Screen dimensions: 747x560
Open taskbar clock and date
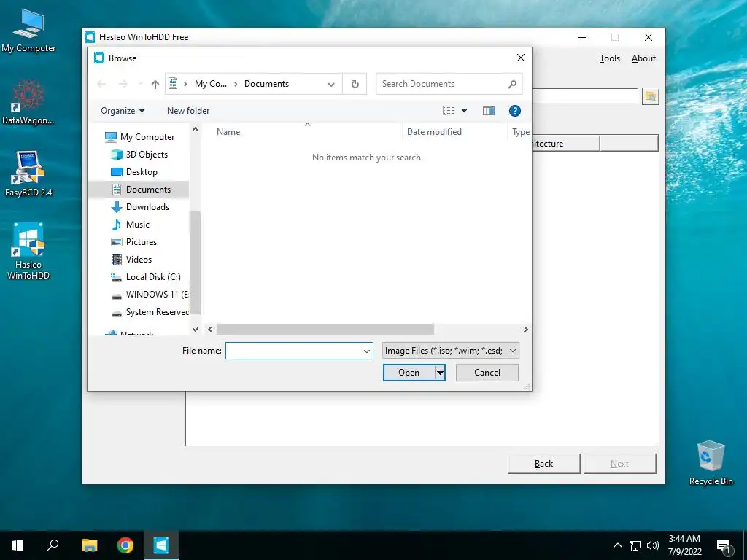[x=684, y=545]
